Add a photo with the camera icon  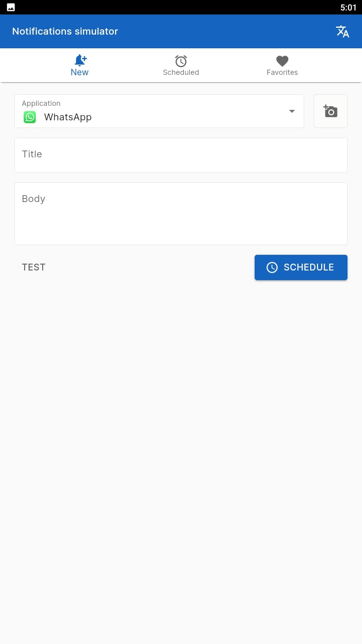(331, 111)
